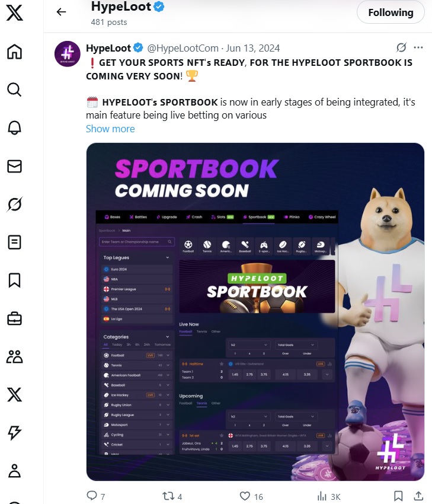The width and height of the screenshot is (432, 504).
Task: Open Grok icon in left sidebar
Action: pos(14,204)
